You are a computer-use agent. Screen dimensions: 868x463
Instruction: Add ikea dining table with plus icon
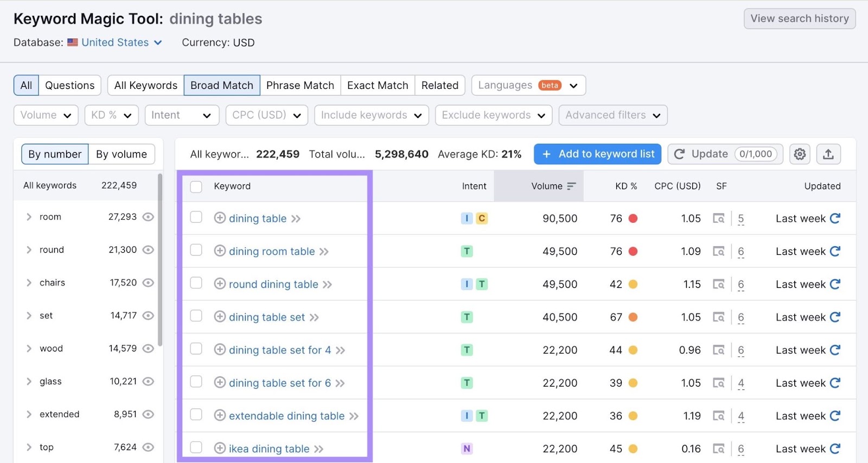220,448
